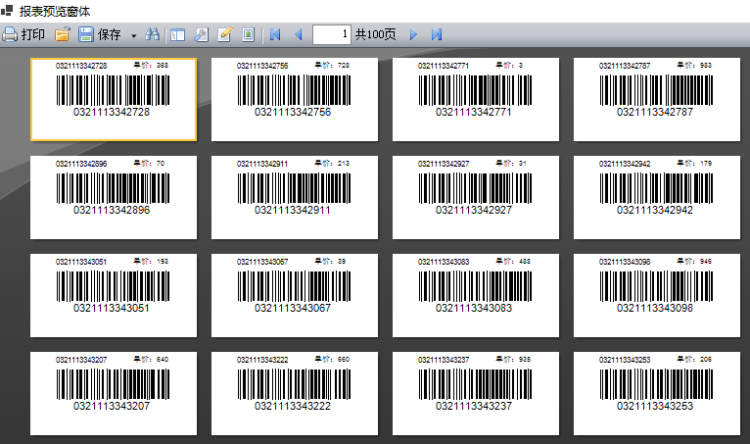Screen dimensions: 750x444
Task: Toggle the outline panel icon
Action: pos(177,34)
